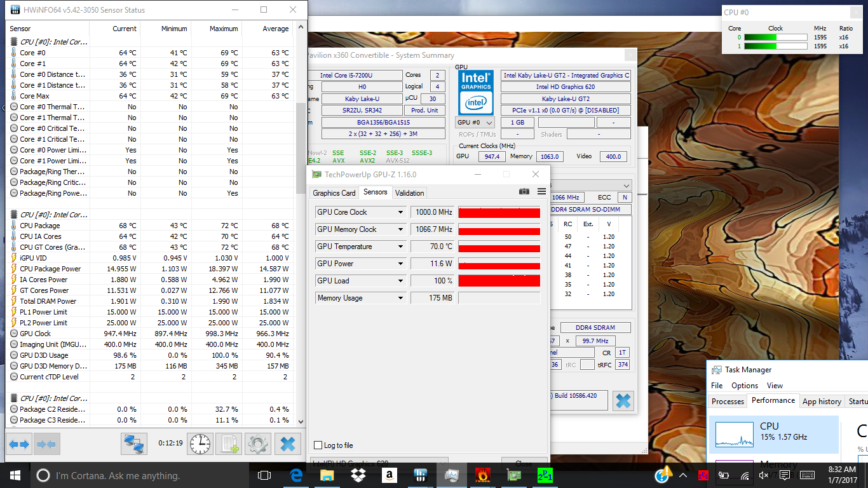Open the GPU Temperature sensor dropdown

pyautogui.click(x=400, y=247)
